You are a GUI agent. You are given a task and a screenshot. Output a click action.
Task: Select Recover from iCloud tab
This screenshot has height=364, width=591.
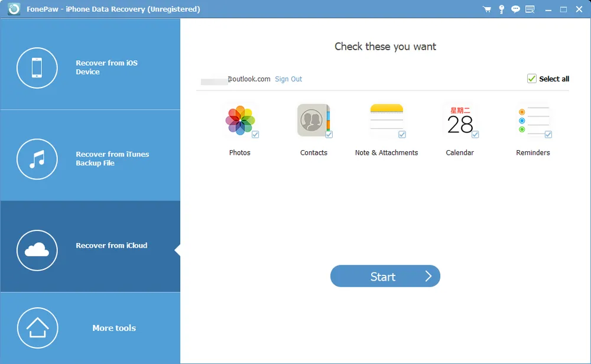pos(90,246)
